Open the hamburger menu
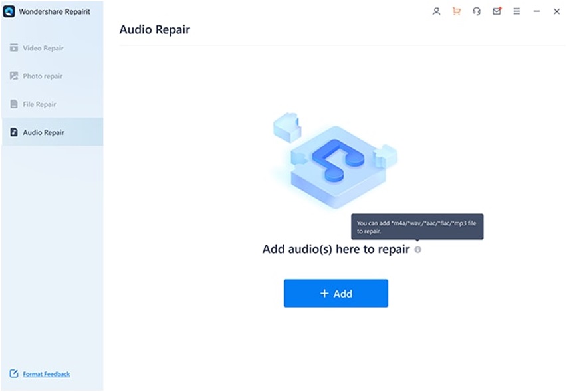The width and height of the screenshot is (567, 392). point(516,11)
